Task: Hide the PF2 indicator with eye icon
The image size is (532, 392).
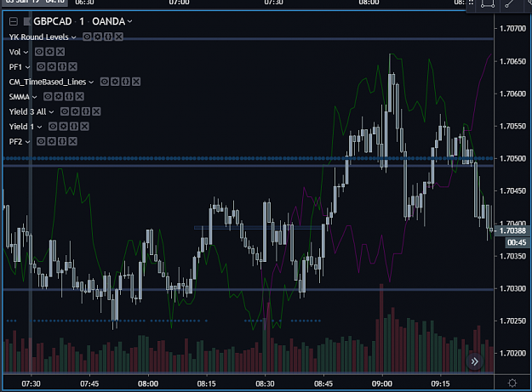Action: (x=41, y=141)
